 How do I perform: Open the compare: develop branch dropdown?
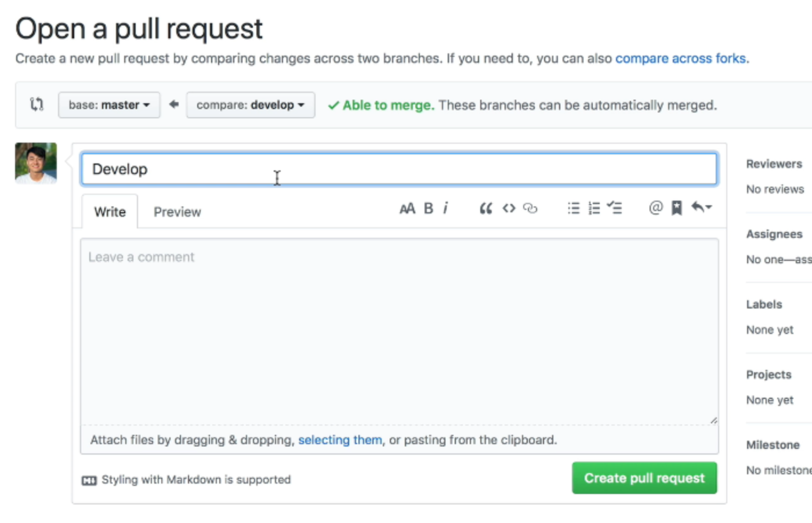click(250, 105)
